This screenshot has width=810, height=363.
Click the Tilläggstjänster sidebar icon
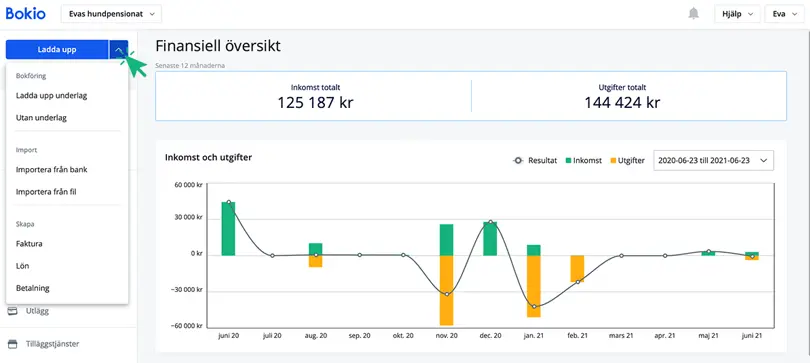(x=12, y=344)
